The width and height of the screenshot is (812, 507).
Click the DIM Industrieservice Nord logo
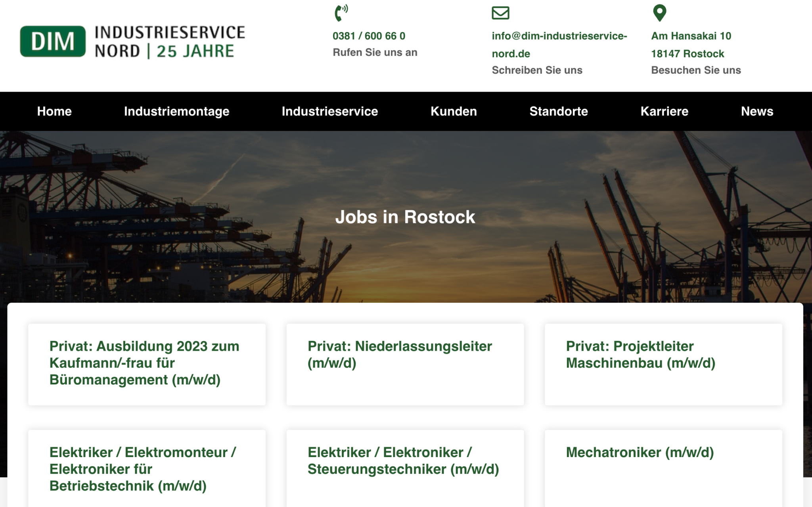pos(132,42)
